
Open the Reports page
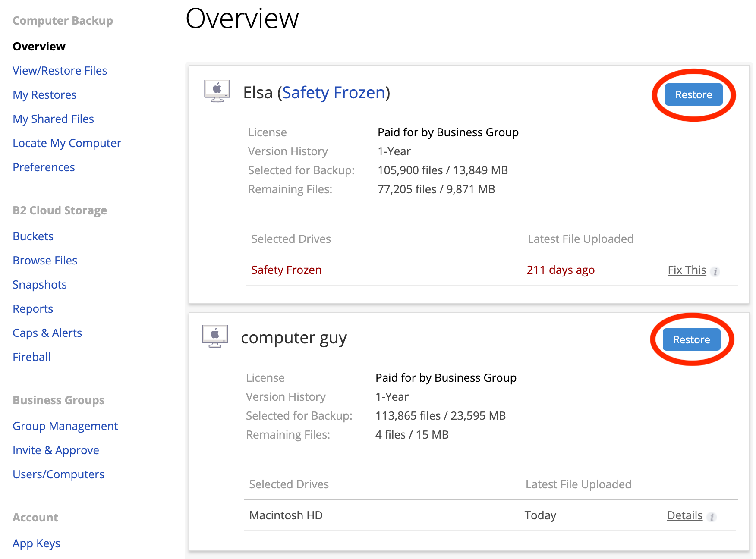tap(33, 309)
